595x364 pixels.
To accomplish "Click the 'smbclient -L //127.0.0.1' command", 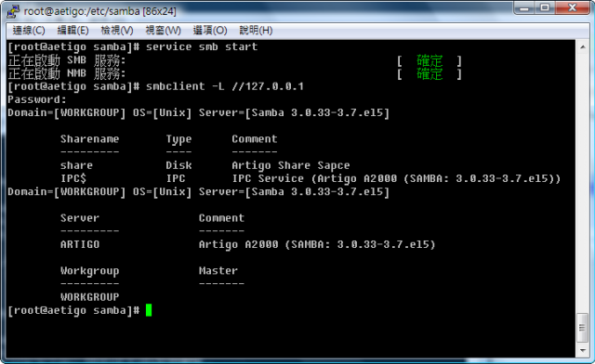I will coord(225,86).
